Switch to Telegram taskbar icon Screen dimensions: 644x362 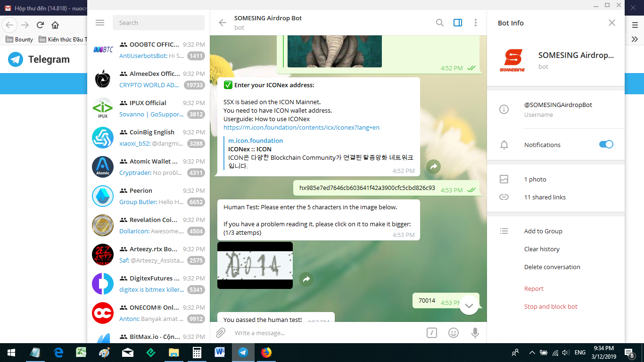click(x=243, y=352)
